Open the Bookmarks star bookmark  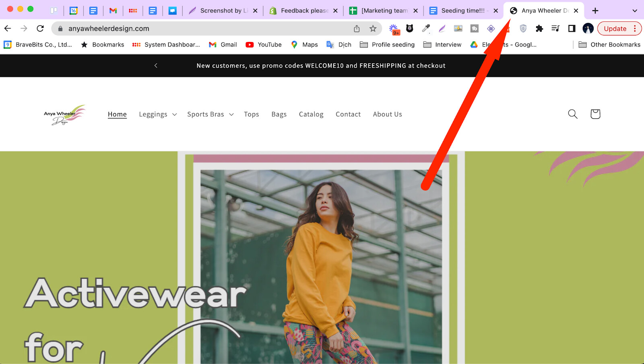[x=103, y=45]
